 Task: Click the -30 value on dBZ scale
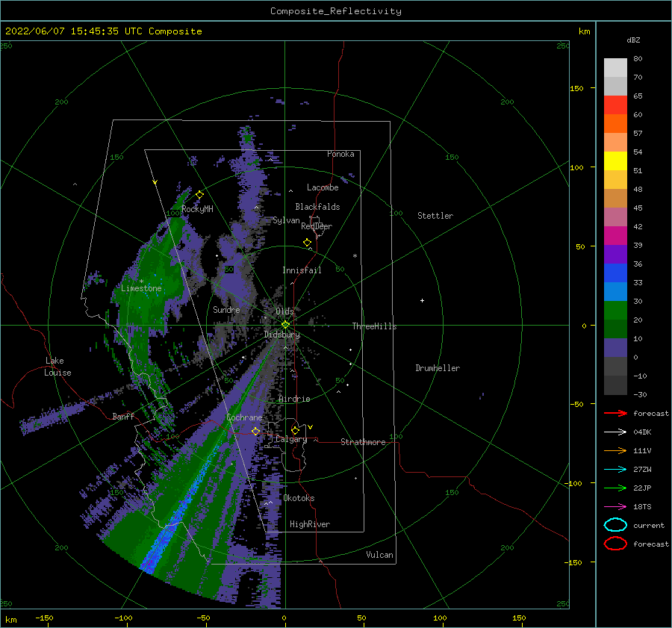640,394
